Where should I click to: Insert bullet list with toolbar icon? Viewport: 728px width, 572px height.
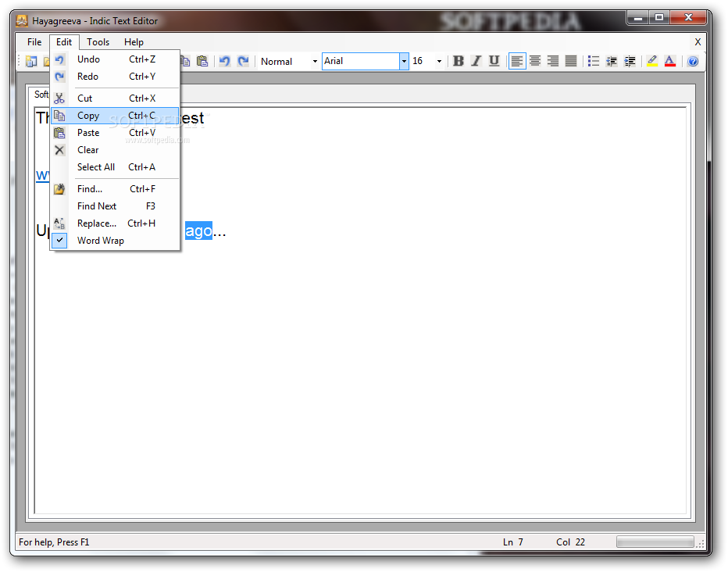coord(594,61)
